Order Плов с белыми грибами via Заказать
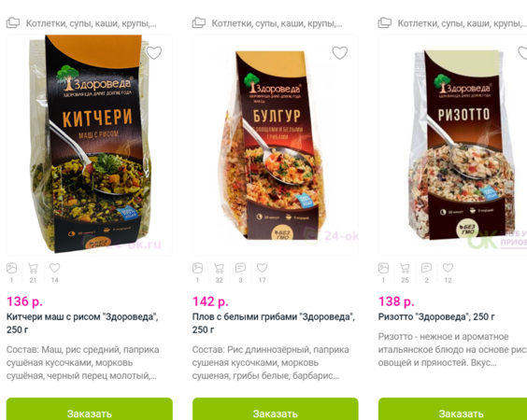This screenshot has width=527, height=420. [276, 409]
